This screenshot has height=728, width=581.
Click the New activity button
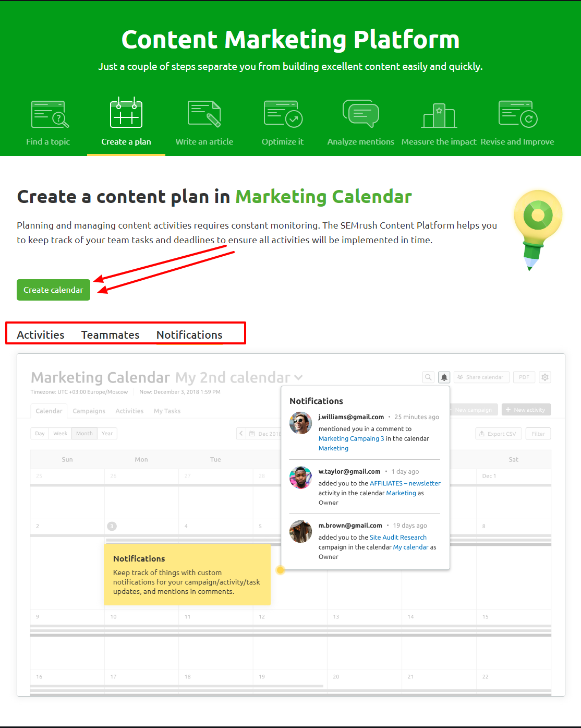click(526, 410)
